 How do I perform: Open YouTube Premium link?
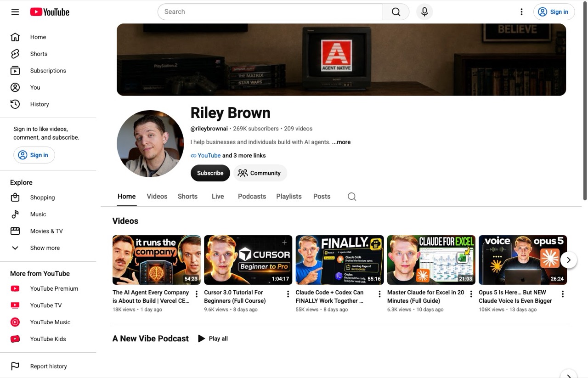click(48, 288)
